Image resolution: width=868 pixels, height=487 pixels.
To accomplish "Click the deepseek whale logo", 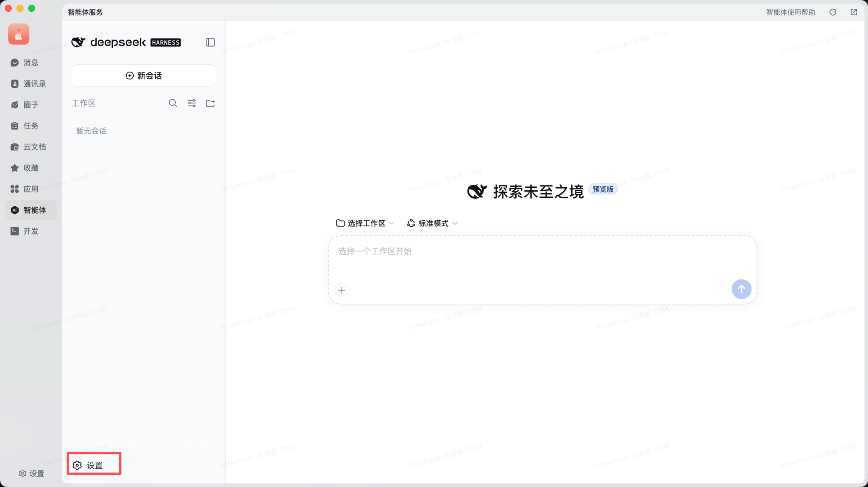I will coord(78,42).
